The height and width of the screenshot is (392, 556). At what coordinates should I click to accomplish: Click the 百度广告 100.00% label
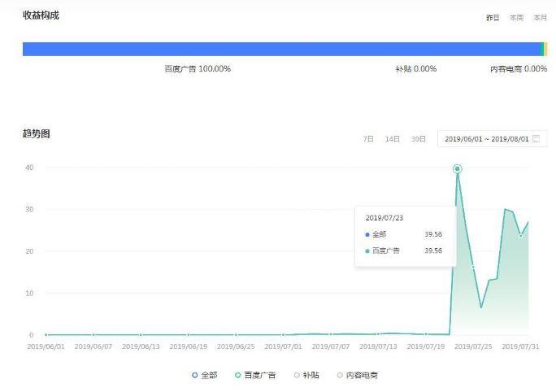(x=198, y=69)
